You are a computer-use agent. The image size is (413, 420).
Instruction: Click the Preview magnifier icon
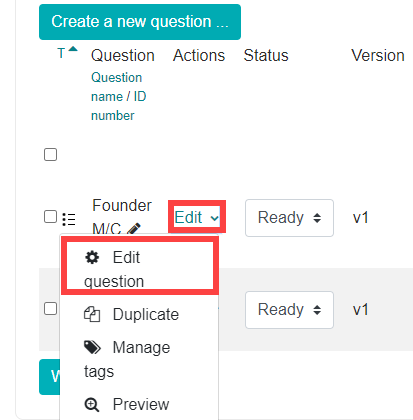pyautogui.click(x=92, y=404)
